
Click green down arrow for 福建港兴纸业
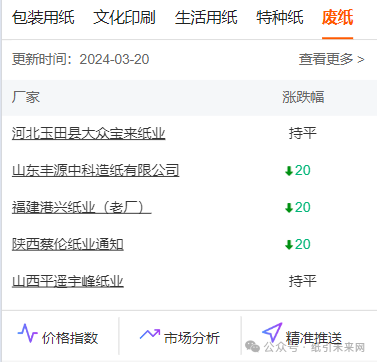click(x=289, y=208)
